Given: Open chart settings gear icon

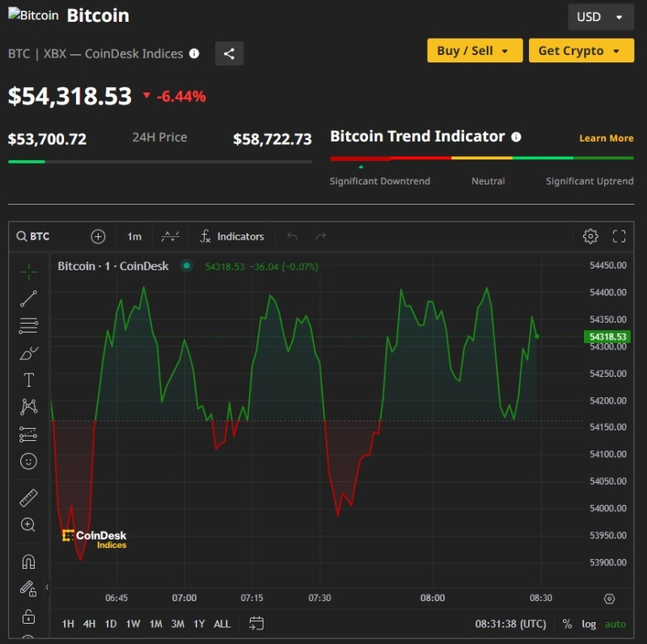Looking at the screenshot, I should pos(590,236).
